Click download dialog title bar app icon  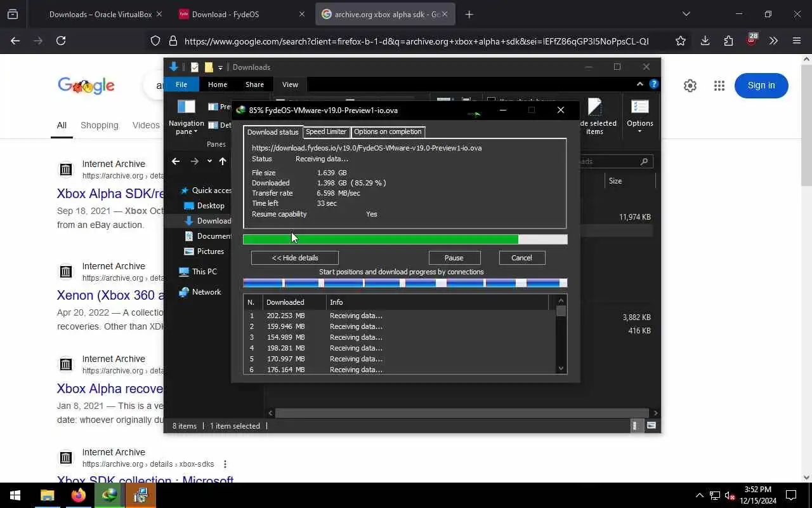[x=241, y=110]
